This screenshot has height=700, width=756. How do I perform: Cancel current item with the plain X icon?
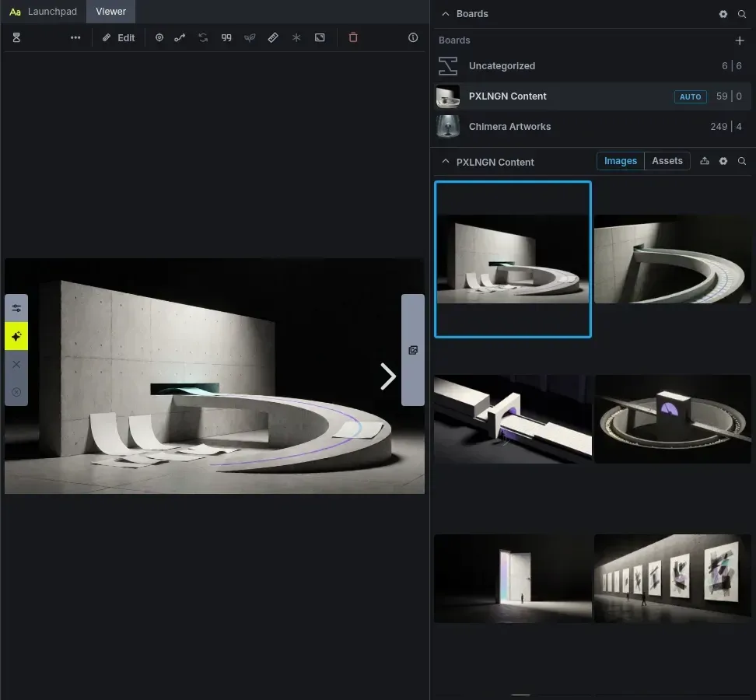(16, 365)
